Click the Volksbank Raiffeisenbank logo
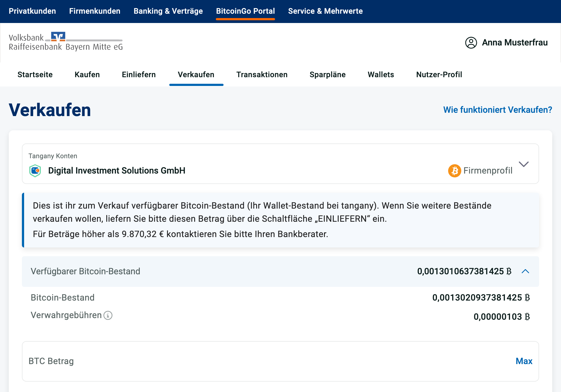This screenshot has height=392, width=561. coord(66,42)
